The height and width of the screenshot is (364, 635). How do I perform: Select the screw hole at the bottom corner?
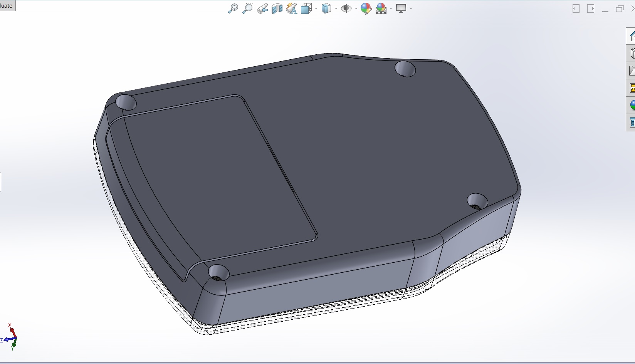click(x=218, y=272)
